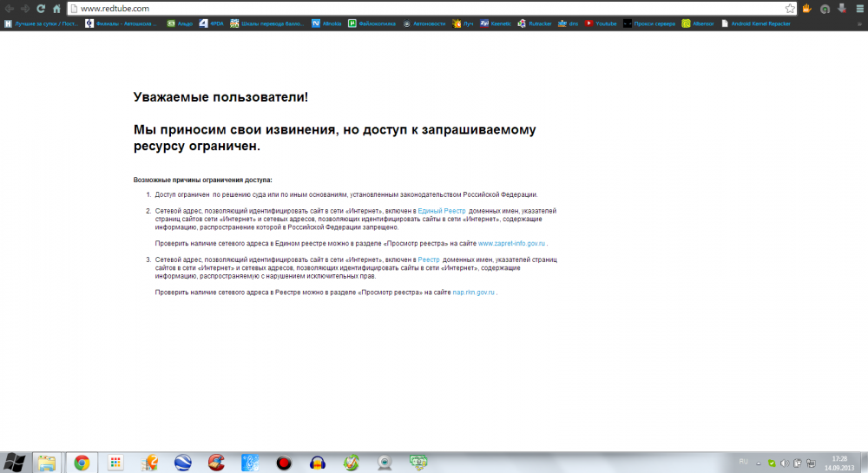Image resolution: width=868 pixels, height=473 pixels.
Task: Click the orange hand extension icon
Action: tap(806, 8)
